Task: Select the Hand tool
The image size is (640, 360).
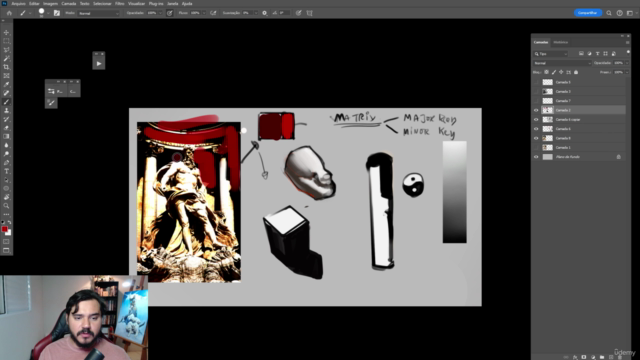Action: (6, 197)
